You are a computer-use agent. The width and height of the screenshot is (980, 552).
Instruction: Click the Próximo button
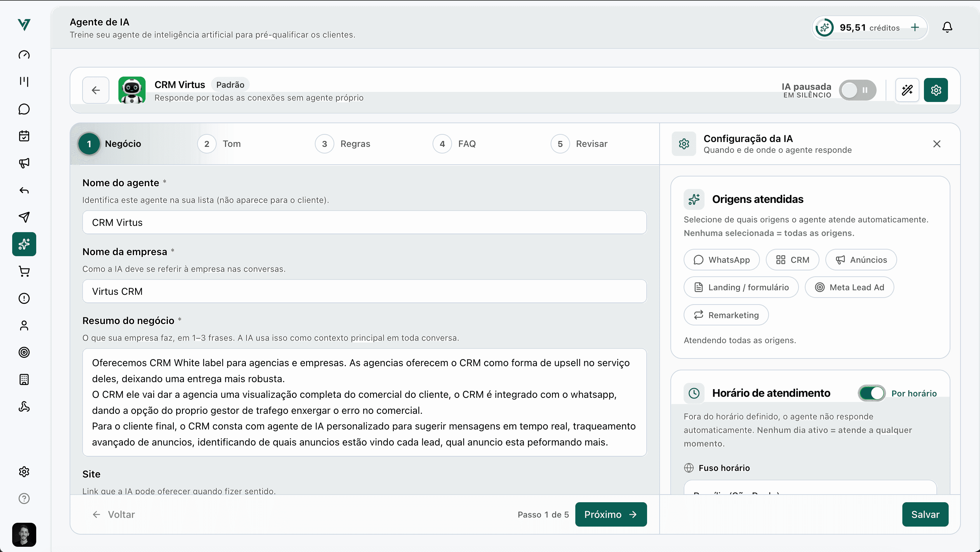[610, 514]
